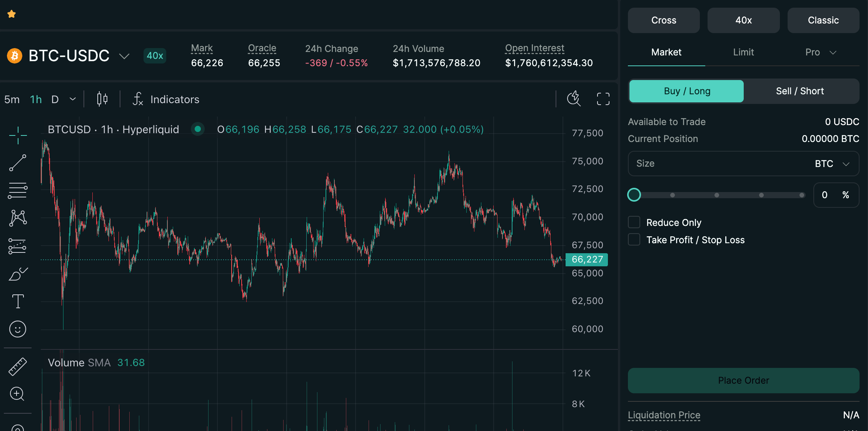
Task: Click the favorite star icon
Action: pyautogui.click(x=12, y=14)
